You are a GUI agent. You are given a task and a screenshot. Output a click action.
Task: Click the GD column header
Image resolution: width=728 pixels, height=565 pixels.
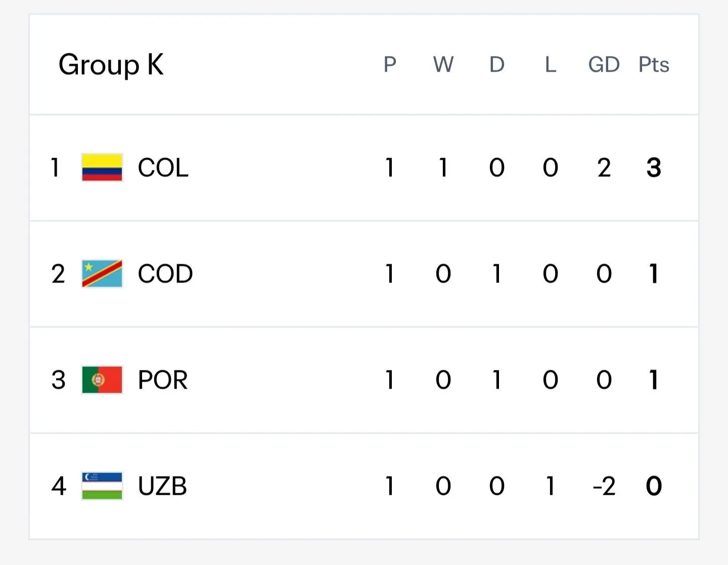click(604, 65)
